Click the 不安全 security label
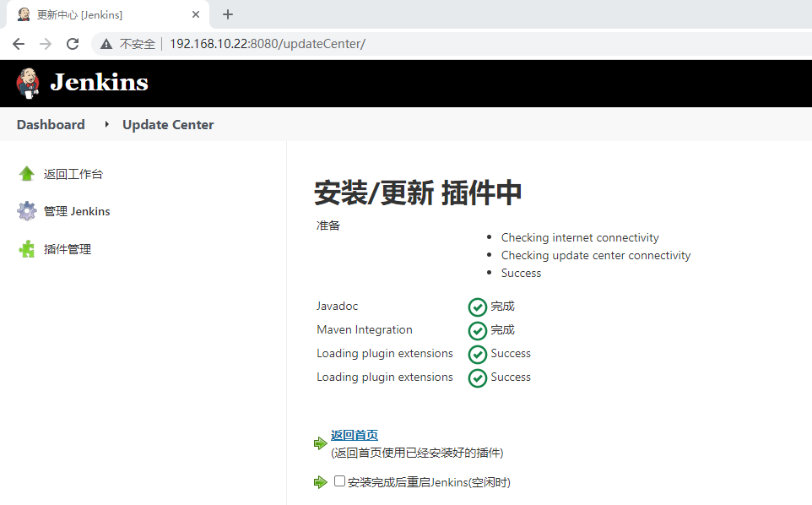This screenshot has width=812, height=505. (x=138, y=44)
